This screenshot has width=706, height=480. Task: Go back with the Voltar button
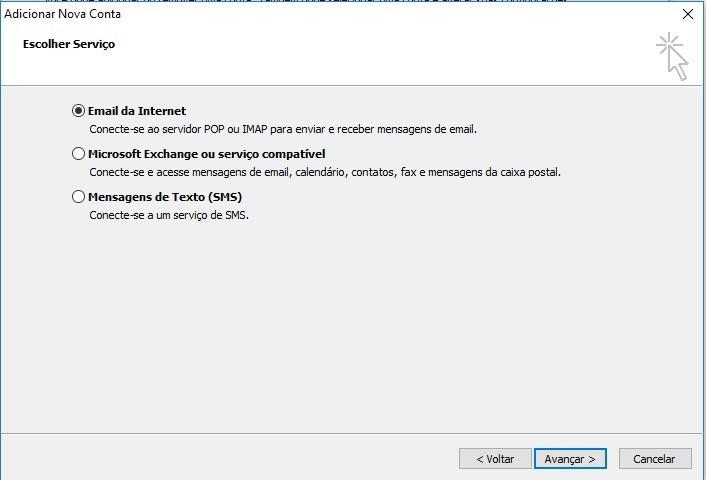click(495, 459)
